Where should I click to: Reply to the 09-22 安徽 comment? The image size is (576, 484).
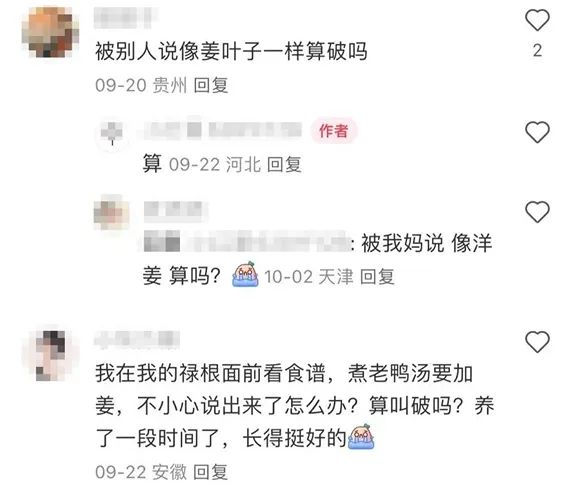click(210, 472)
